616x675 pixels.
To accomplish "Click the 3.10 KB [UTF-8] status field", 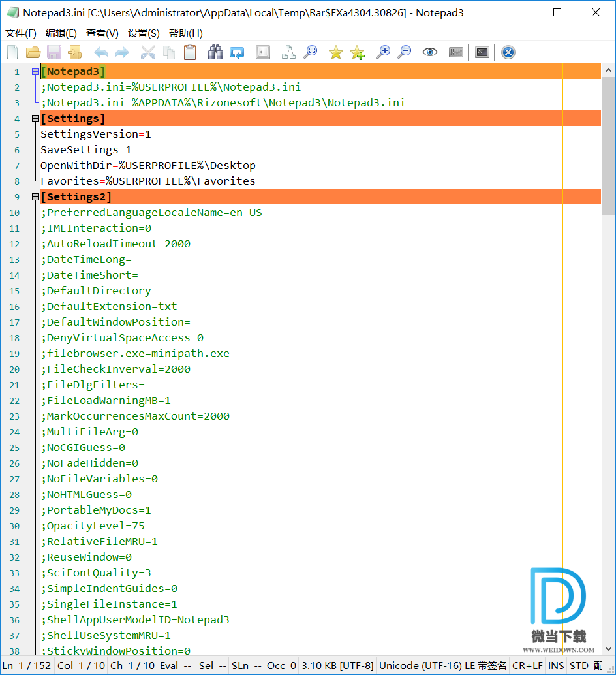I will [x=337, y=665].
